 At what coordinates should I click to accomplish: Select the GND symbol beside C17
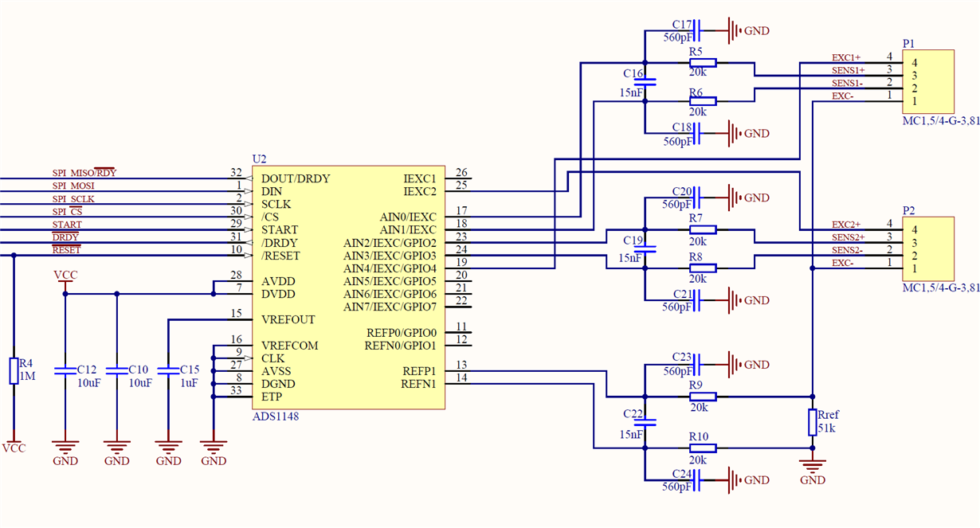point(749,31)
